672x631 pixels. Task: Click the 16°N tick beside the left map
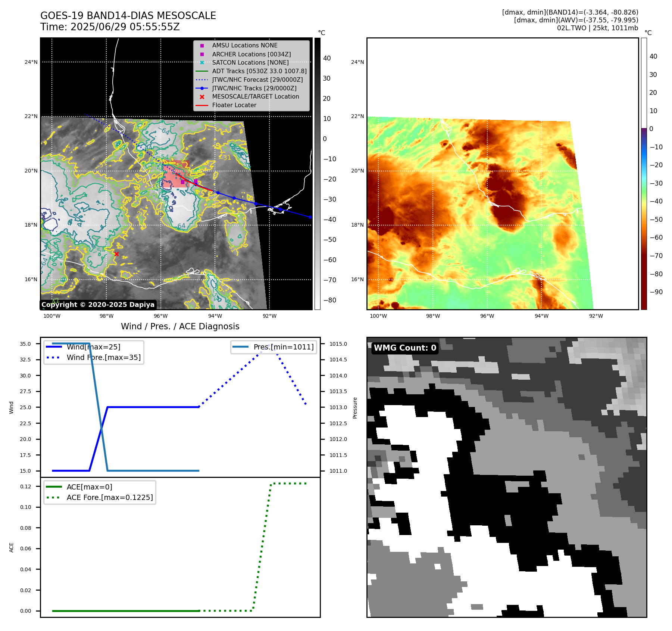[31, 279]
